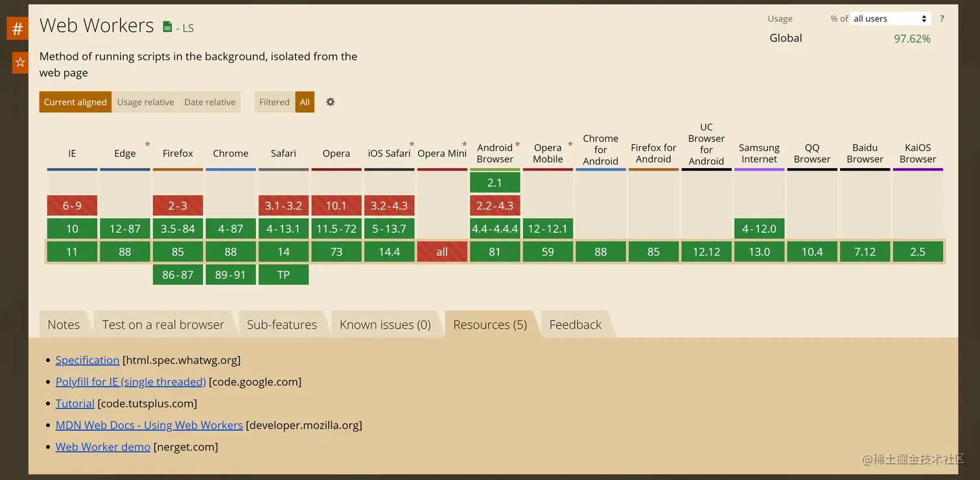
Task: Open MDN Web Docs Using Web Workers link
Action: [x=149, y=426]
